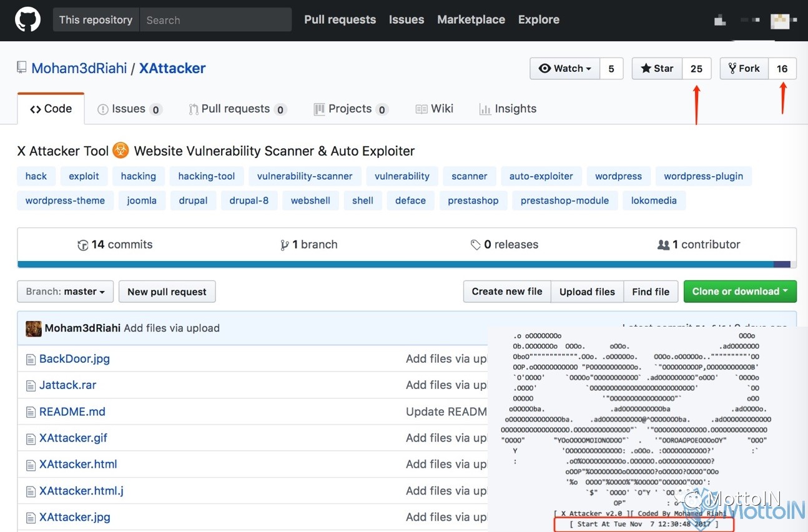808x532 pixels.
Task: Click the file icon next to Jattack.rar
Action: pos(31,386)
